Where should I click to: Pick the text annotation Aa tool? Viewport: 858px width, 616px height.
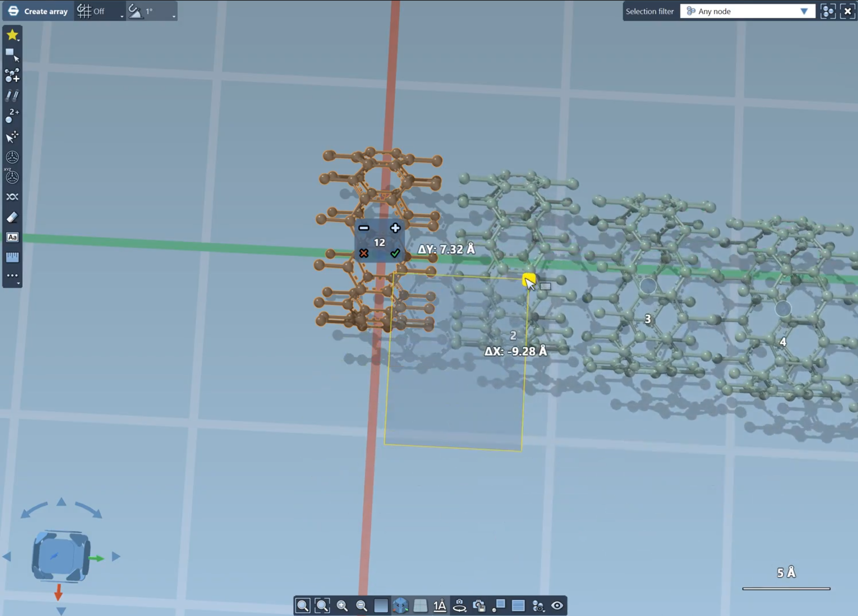pos(12,237)
